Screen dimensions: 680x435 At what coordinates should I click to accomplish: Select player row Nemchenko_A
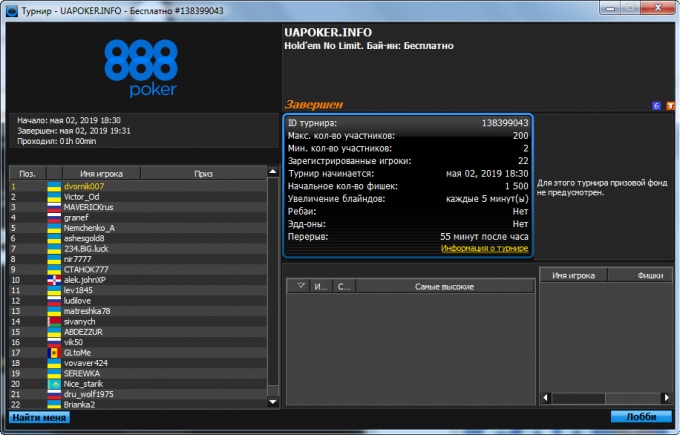click(x=138, y=228)
